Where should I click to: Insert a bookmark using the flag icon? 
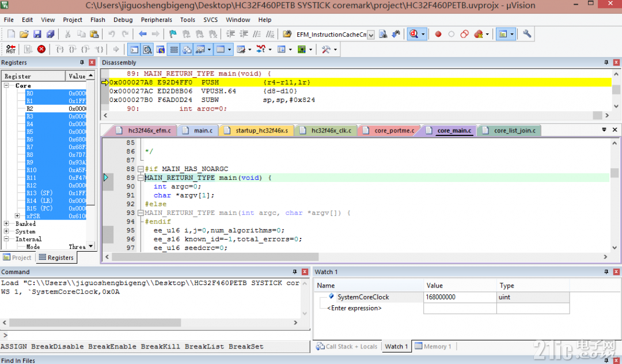click(x=173, y=35)
